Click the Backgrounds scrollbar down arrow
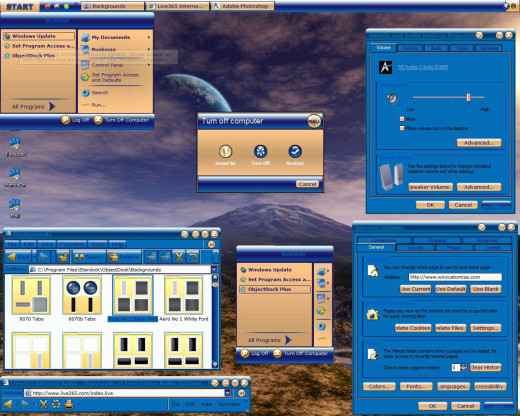Image resolution: width=520 pixels, height=416 pixels. (x=215, y=364)
